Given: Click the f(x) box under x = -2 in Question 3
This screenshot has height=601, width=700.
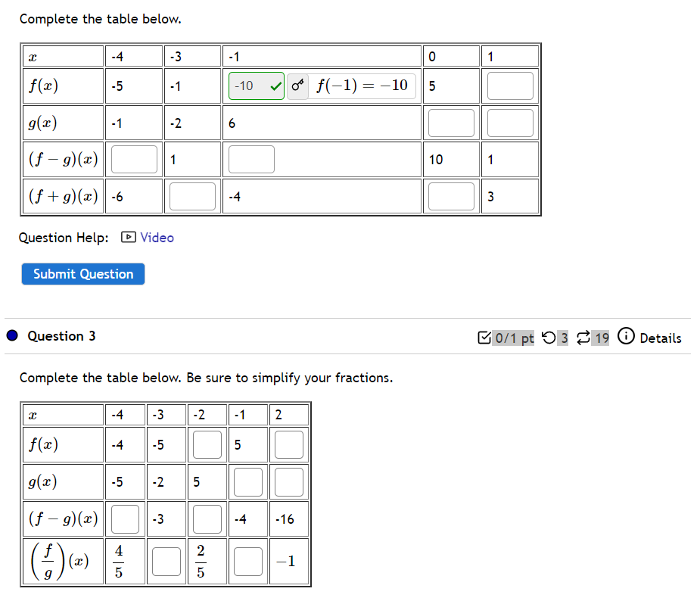Looking at the screenshot, I should [207, 444].
